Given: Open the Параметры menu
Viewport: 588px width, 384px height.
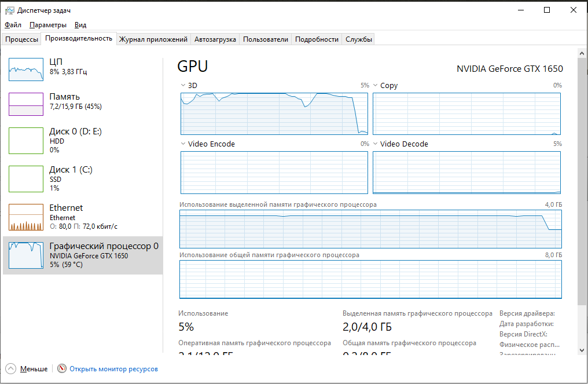Looking at the screenshot, I should (48, 25).
